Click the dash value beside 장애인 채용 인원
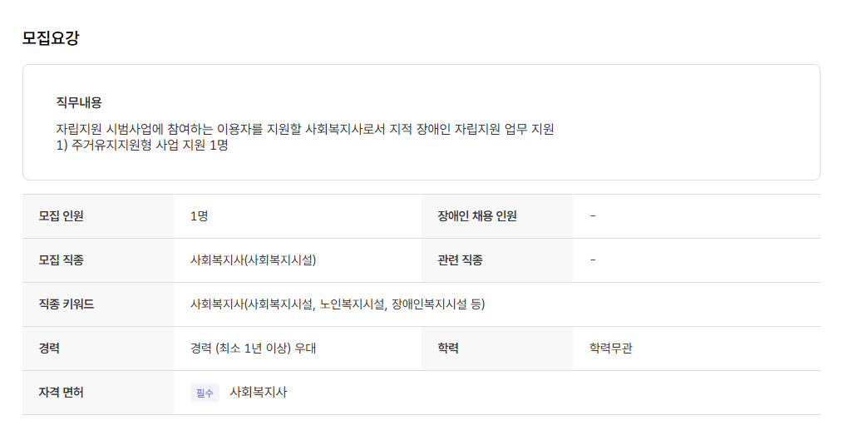Image resolution: width=868 pixels, height=440 pixels. tap(593, 216)
